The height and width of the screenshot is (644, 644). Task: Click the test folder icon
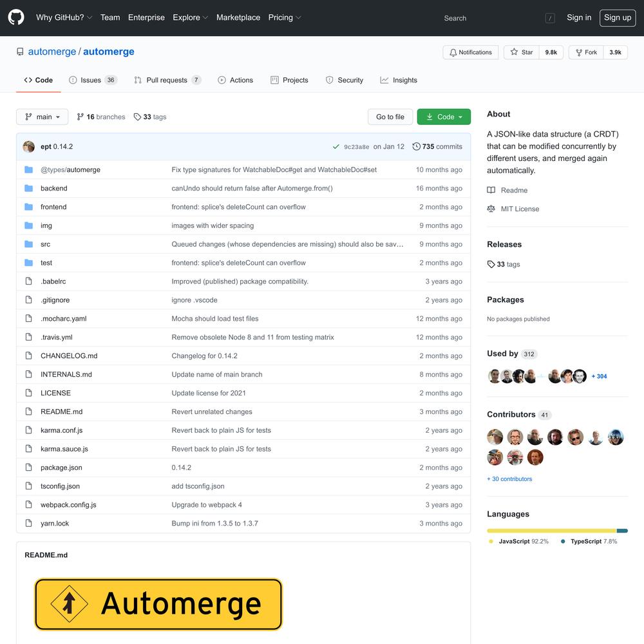click(x=28, y=263)
